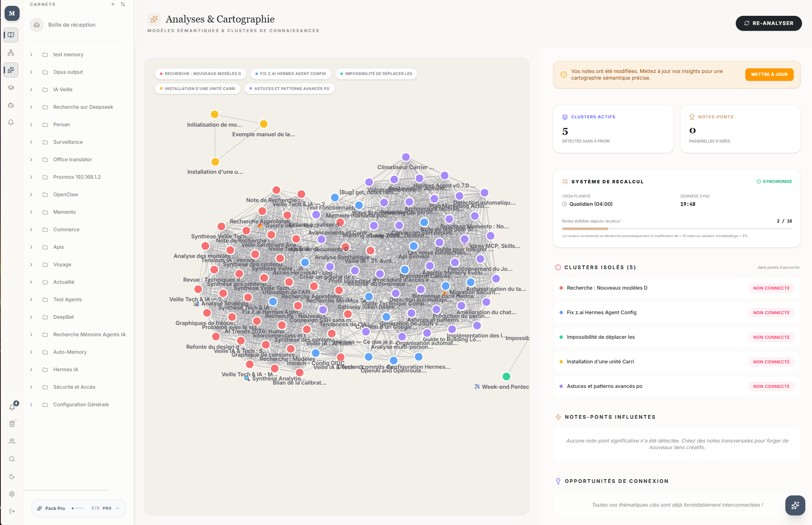Viewport: 812px width, 525px height.
Task: Open the network graph icon in sidebar
Action: point(11,52)
